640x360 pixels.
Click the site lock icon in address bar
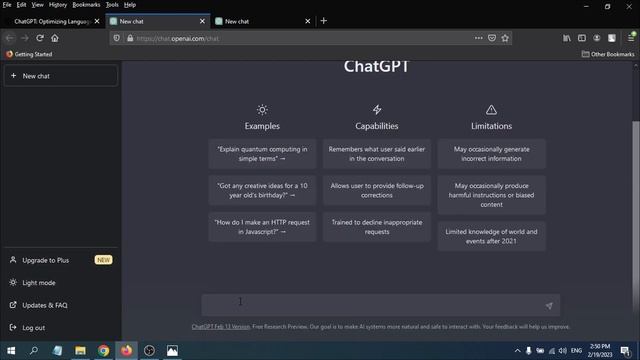130,38
